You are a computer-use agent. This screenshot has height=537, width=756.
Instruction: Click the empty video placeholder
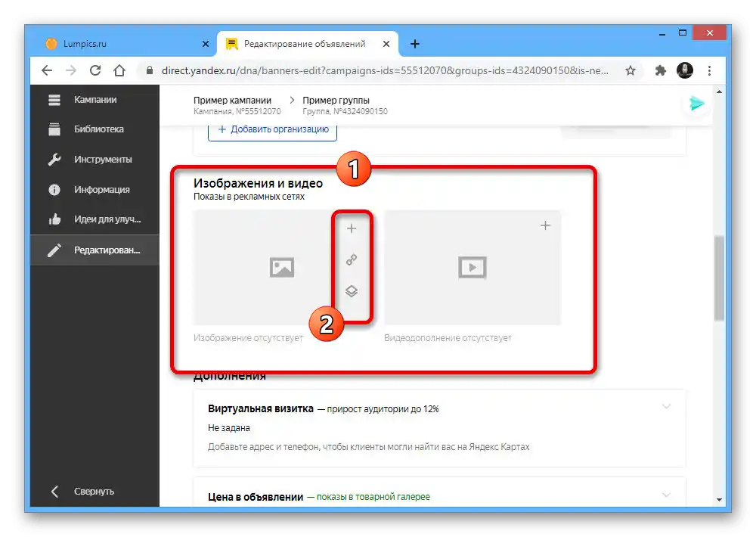pyautogui.click(x=472, y=267)
